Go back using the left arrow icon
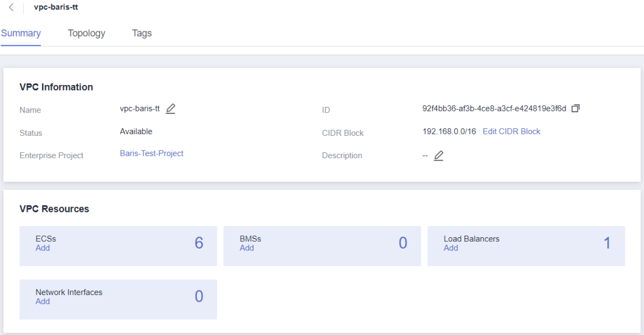This screenshot has height=335, width=644. [x=11, y=7]
